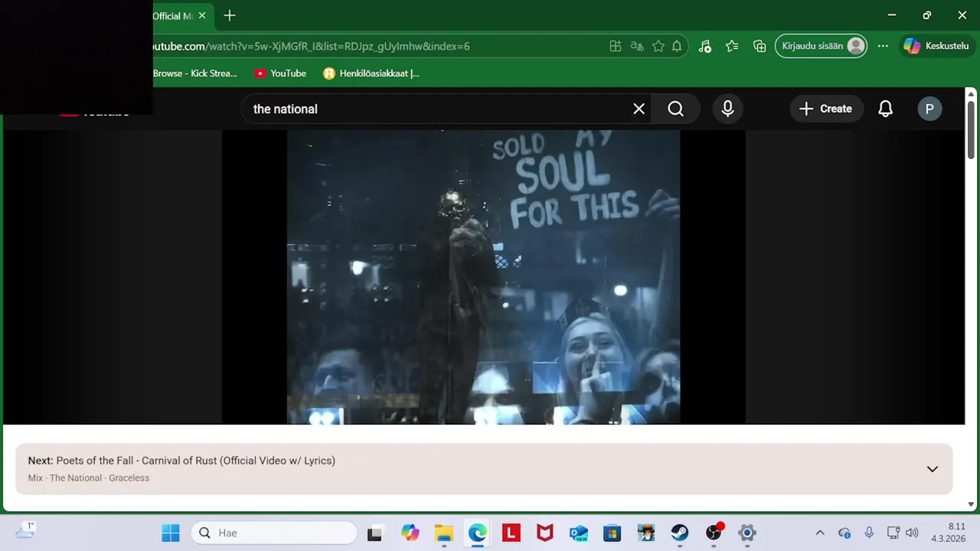Viewport: 980px width, 551px height.
Task: Clear the YouTube search box text
Action: point(639,109)
